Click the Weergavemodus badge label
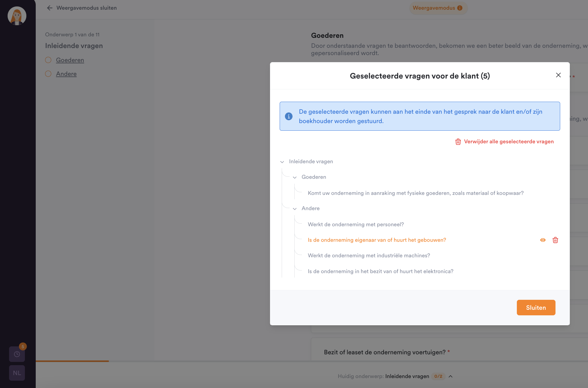Viewport: 588px width, 388px height. click(434, 8)
